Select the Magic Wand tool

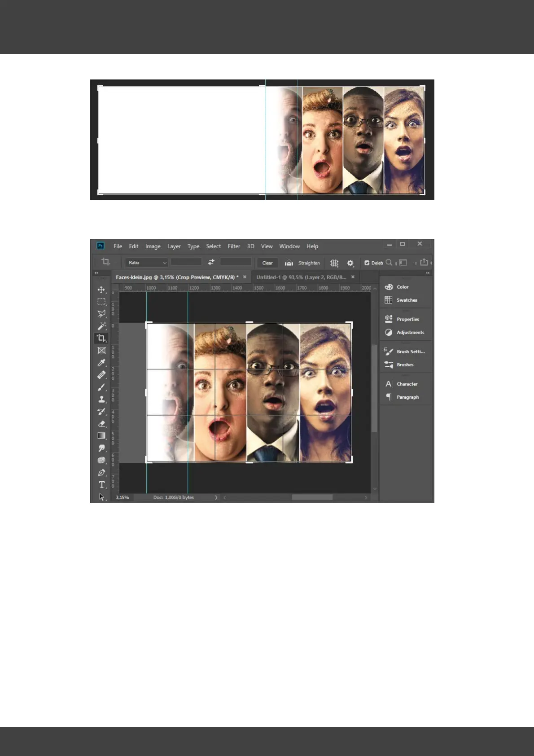click(x=101, y=326)
